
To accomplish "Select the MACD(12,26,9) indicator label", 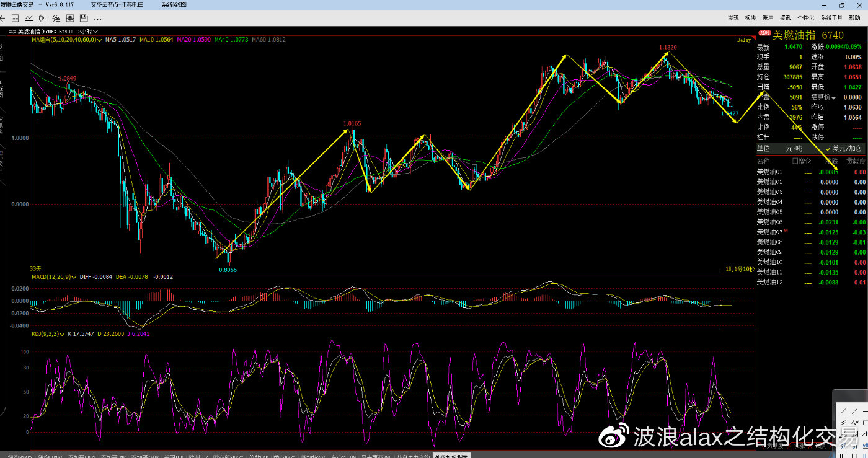I will (50, 277).
